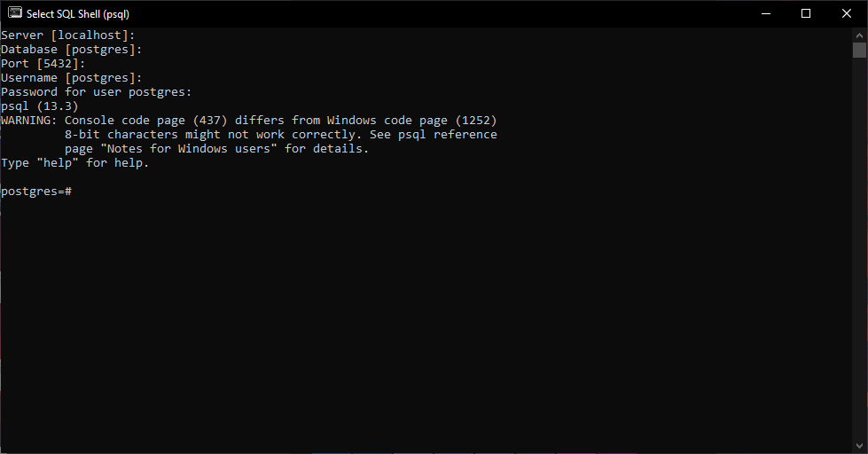Click the scrollbar up arrow

pos(859,34)
